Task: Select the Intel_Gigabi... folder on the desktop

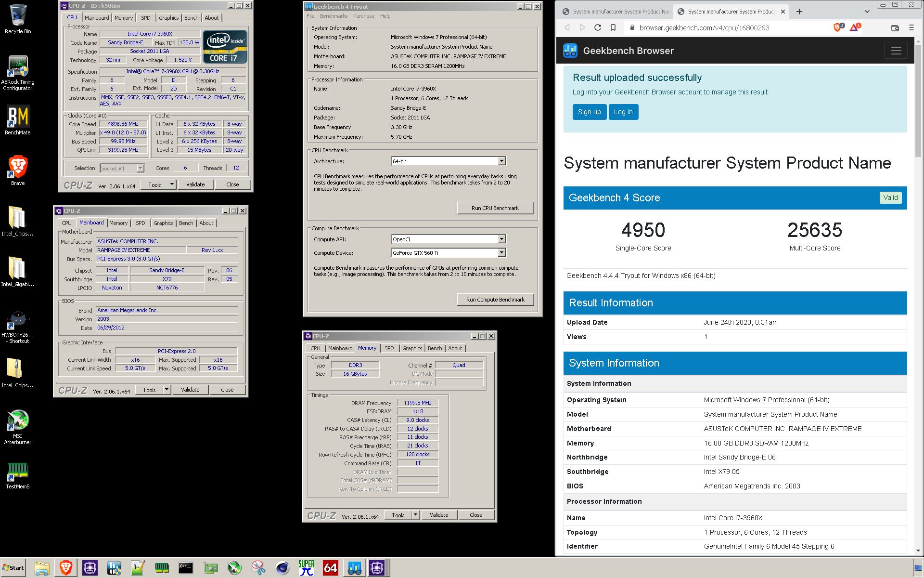Action: point(18,271)
